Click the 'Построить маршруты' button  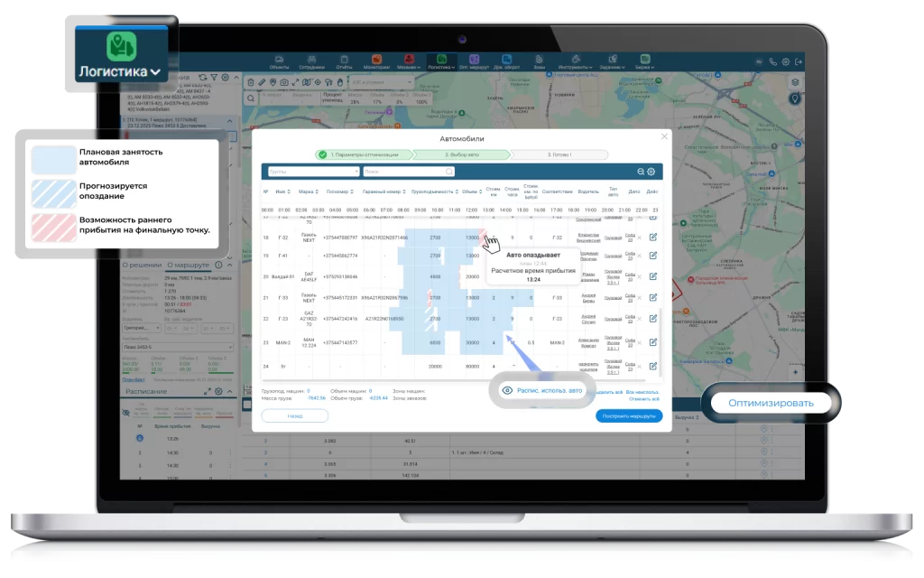click(x=628, y=415)
